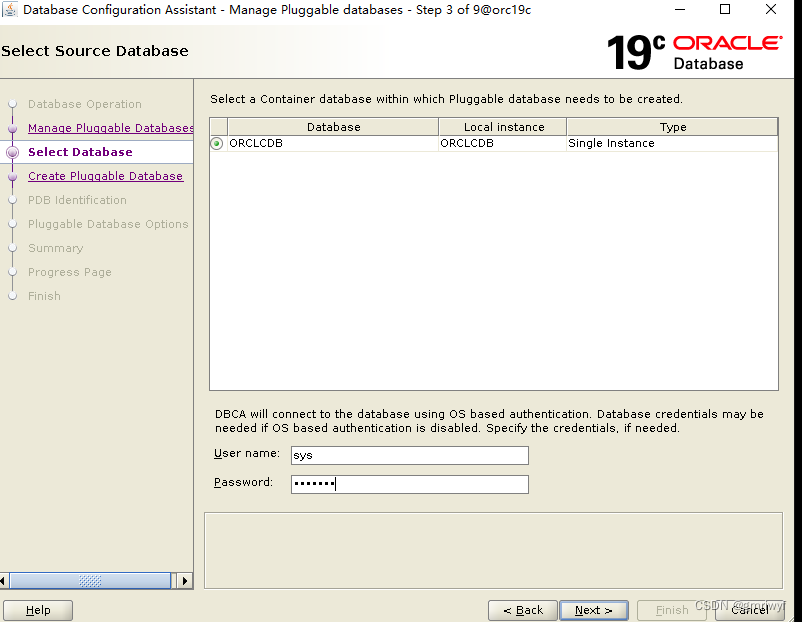This screenshot has width=802, height=622.
Task: Click the Single Instance cell
Action: [673, 143]
